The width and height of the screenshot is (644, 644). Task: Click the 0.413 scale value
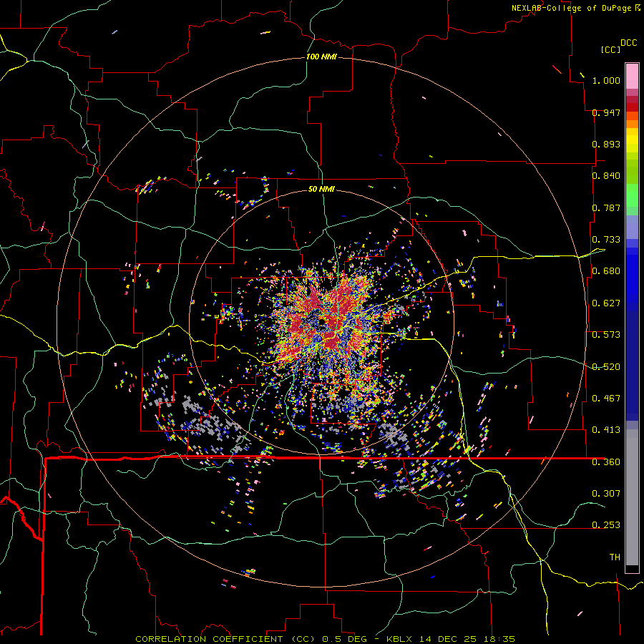606,430
